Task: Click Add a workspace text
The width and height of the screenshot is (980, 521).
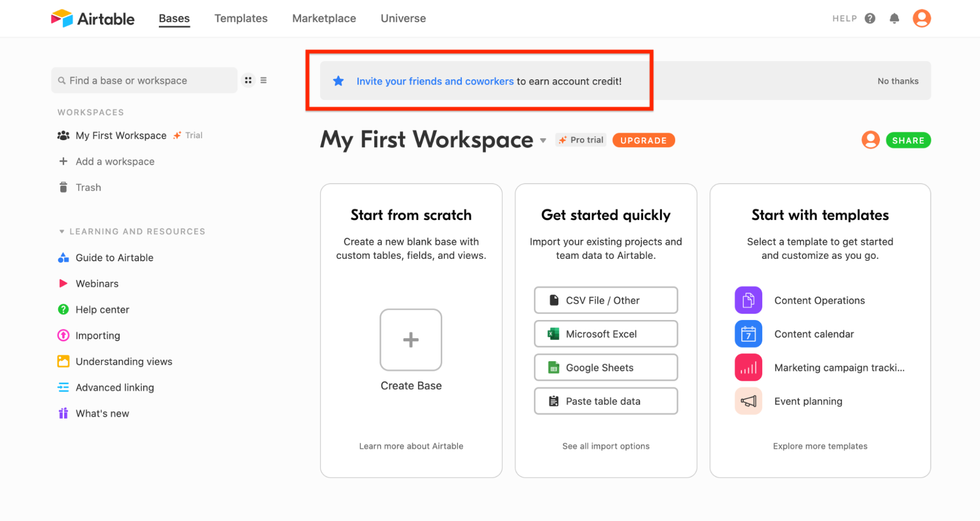Action: pos(115,161)
